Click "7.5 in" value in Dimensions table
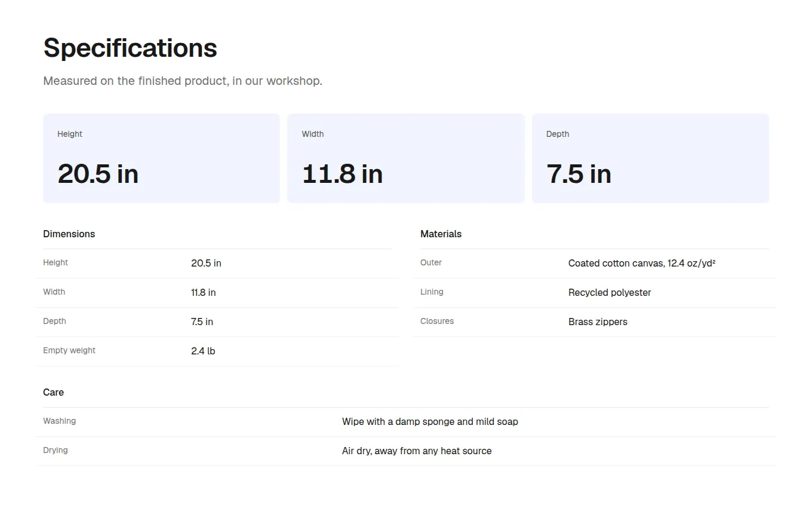The width and height of the screenshot is (812, 508). tap(202, 322)
